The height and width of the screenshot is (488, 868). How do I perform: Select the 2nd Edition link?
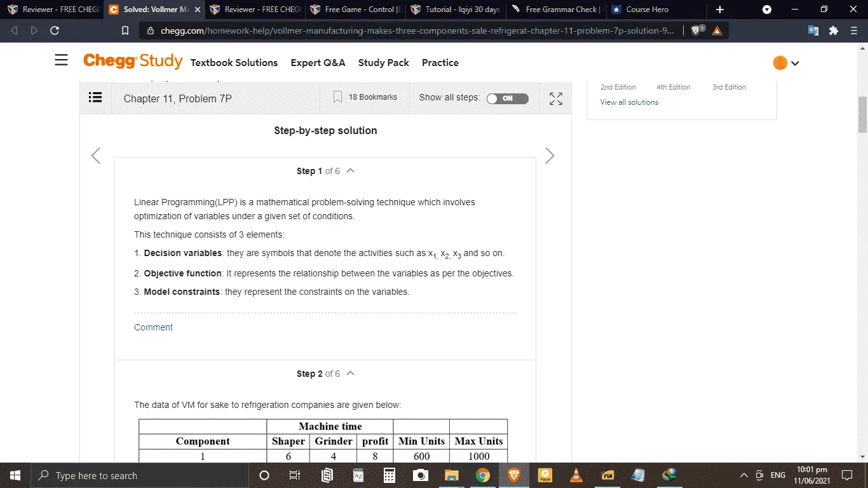point(618,87)
